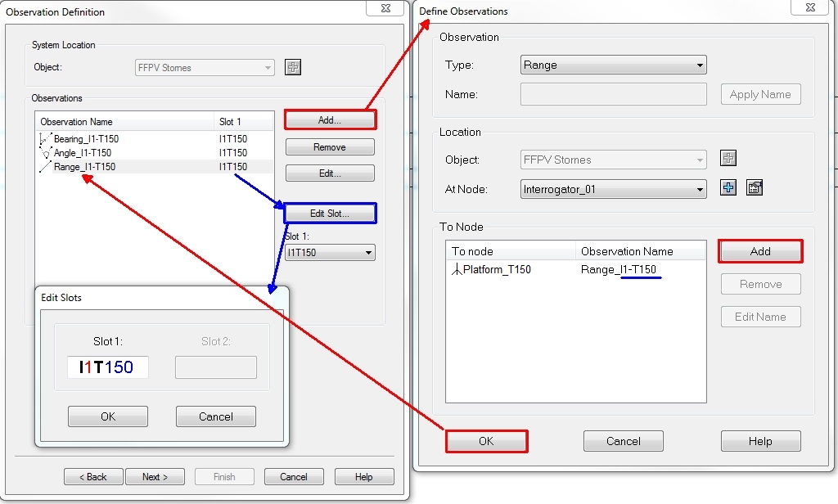The height and width of the screenshot is (504, 838).
Task: Click the object picker icon in Define Observations
Action: (x=728, y=159)
